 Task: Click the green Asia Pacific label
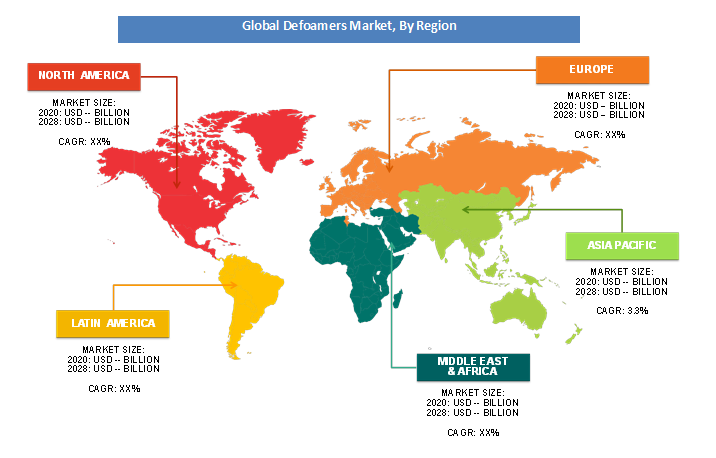(621, 246)
